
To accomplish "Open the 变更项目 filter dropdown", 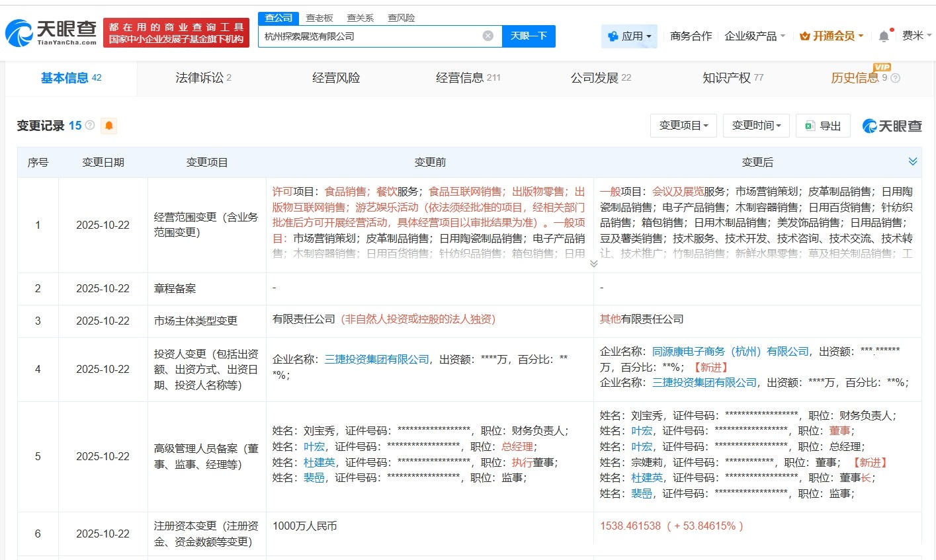I will [683, 125].
